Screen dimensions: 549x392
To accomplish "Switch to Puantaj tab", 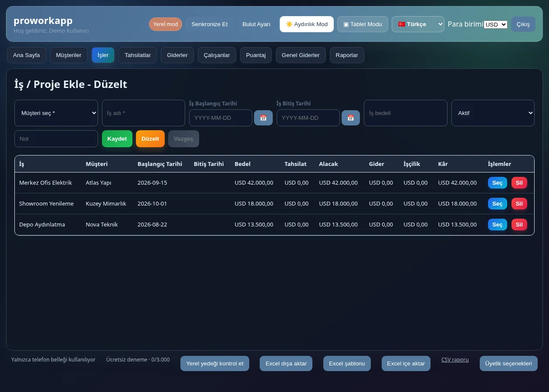I will pyautogui.click(x=256, y=55).
